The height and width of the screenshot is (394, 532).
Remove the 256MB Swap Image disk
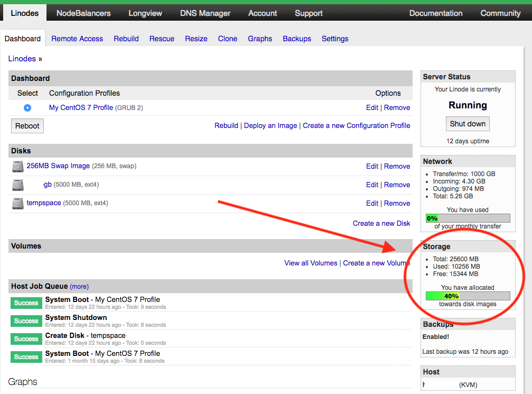(397, 167)
